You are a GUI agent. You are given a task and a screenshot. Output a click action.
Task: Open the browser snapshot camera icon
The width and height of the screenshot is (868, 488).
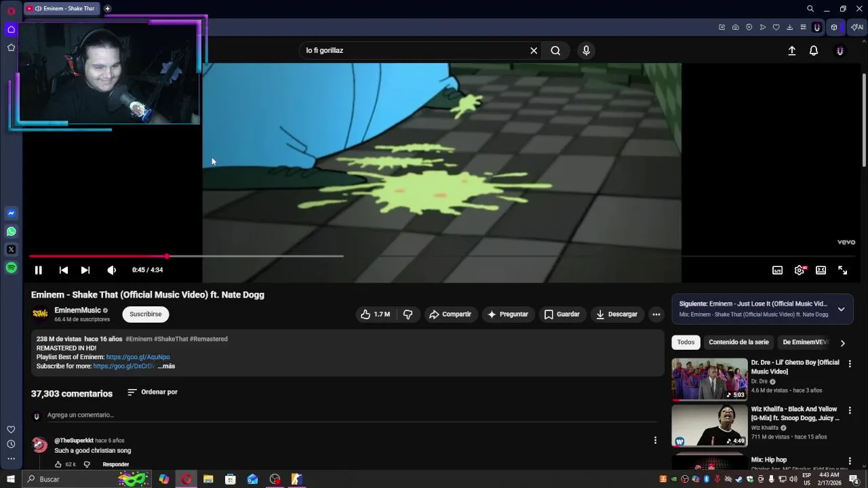(736, 27)
